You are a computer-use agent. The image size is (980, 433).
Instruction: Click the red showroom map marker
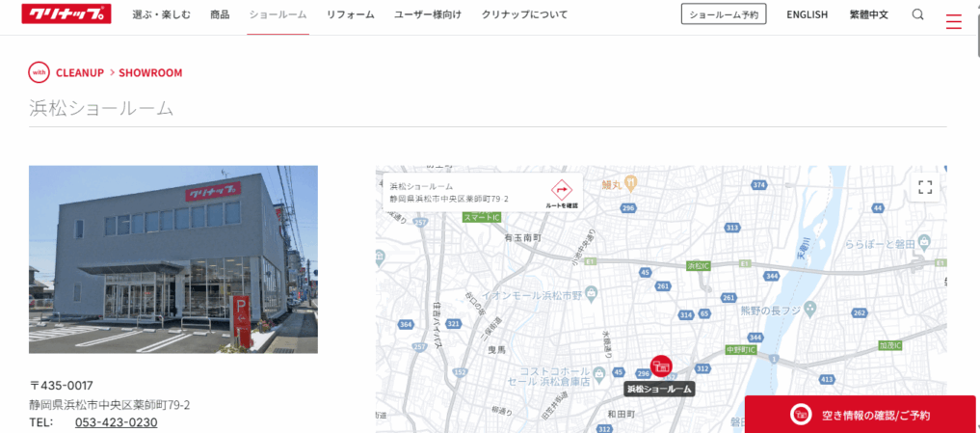click(x=661, y=365)
